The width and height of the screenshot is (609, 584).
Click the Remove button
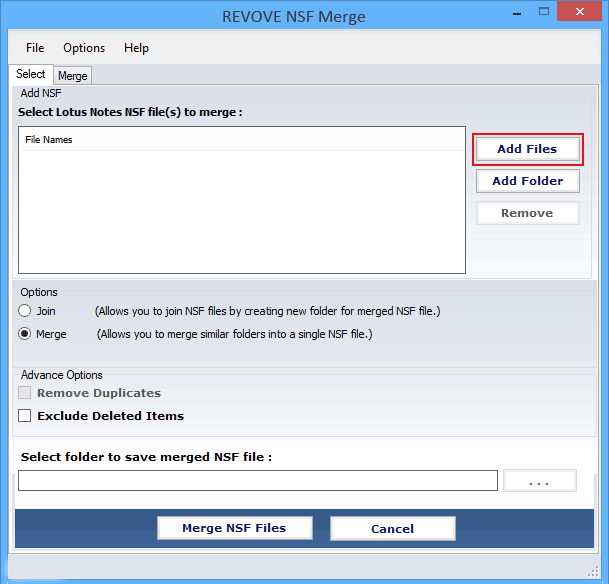[527, 213]
